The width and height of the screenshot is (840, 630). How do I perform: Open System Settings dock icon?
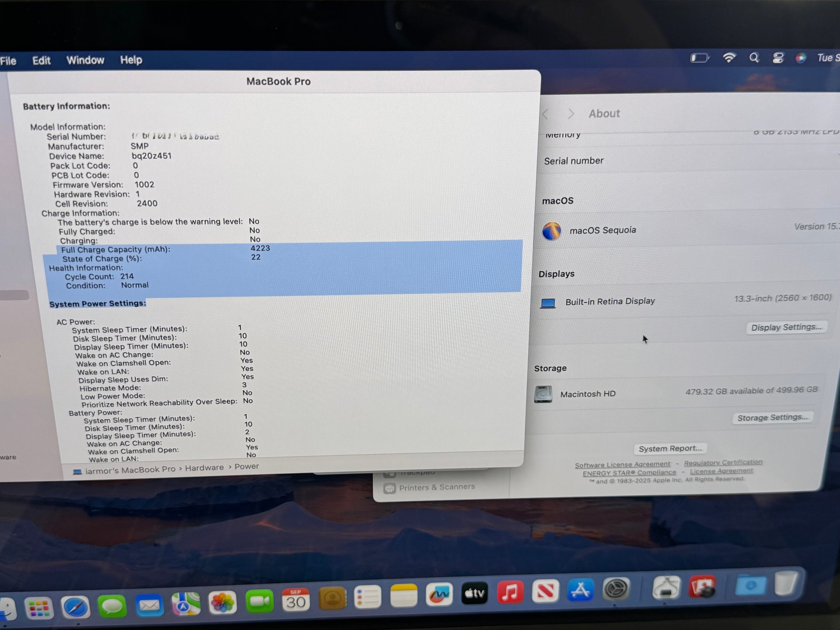[616, 589]
